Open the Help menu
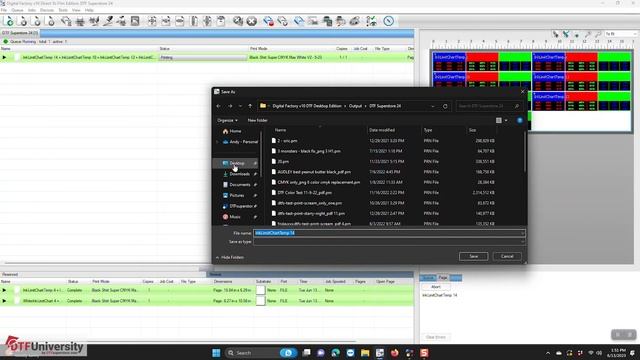The width and height of the screenshot is (640, 360). (x=89, y=10)
